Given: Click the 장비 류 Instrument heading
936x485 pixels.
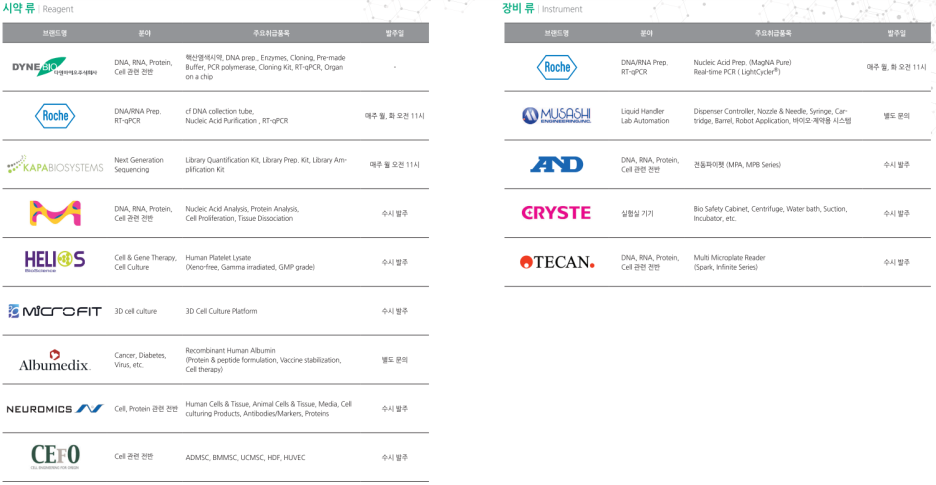Looking at the screenshot, I should [543, 9].
